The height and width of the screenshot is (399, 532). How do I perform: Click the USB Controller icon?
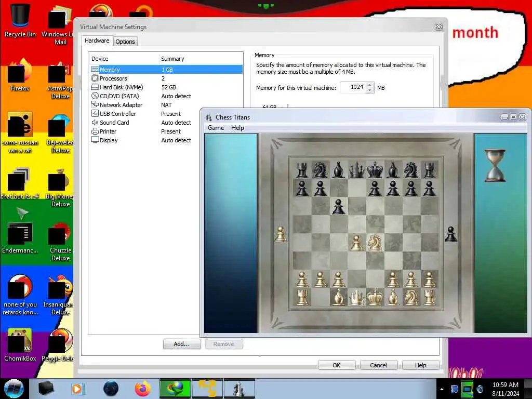tap(95, 113)
